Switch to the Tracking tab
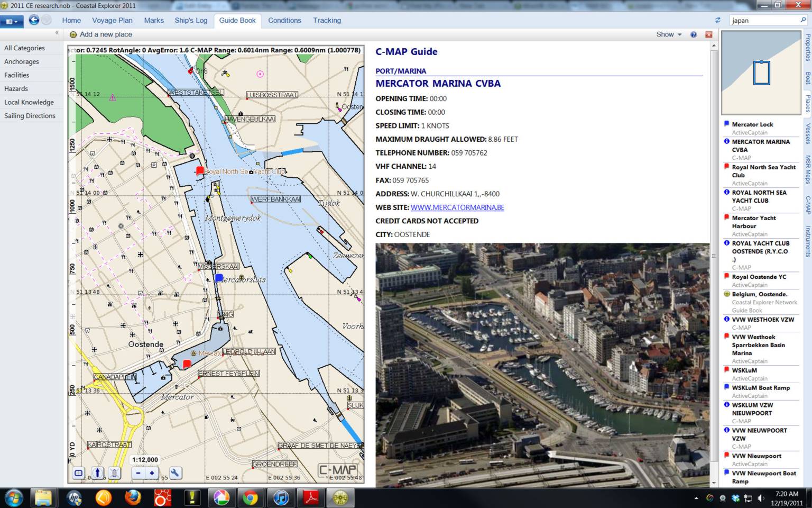812x508 pixels. click(327, 20)
